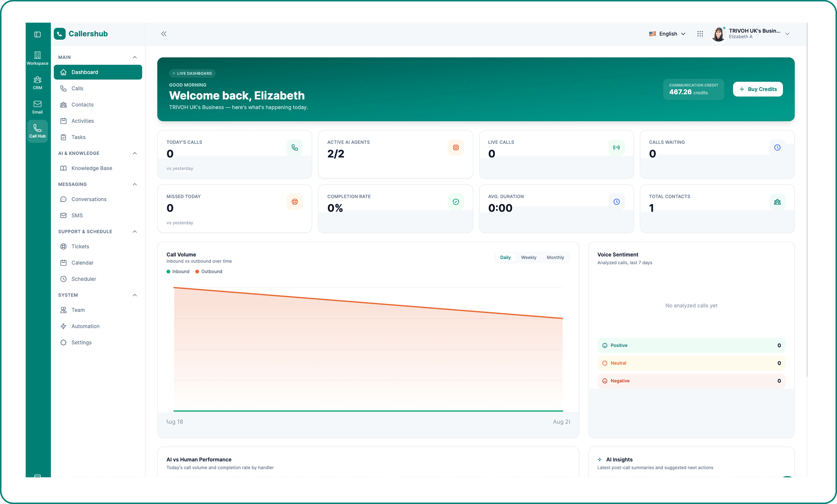Toggle the sidebar panel icon at rail top
The image size is (837, 504).
click(x=37, y=34)
